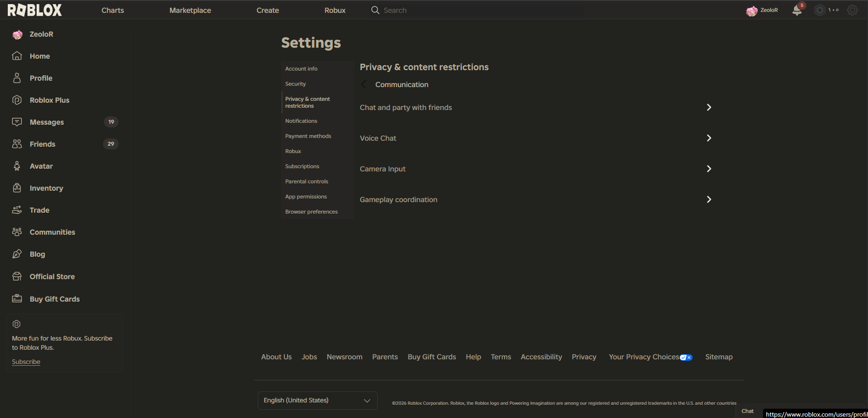
Task: Click the Subscribe link for Roblox Plus
Action: coord(26,362)
